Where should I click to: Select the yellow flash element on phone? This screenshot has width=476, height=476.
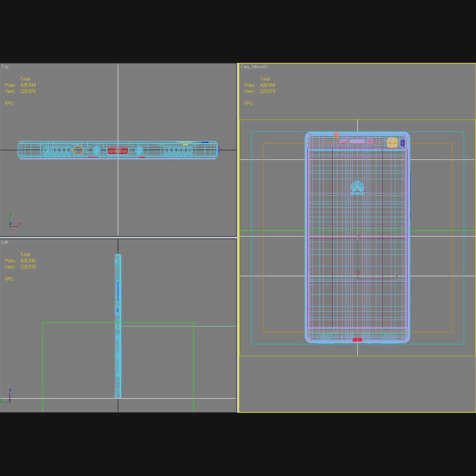pos(392,142)
